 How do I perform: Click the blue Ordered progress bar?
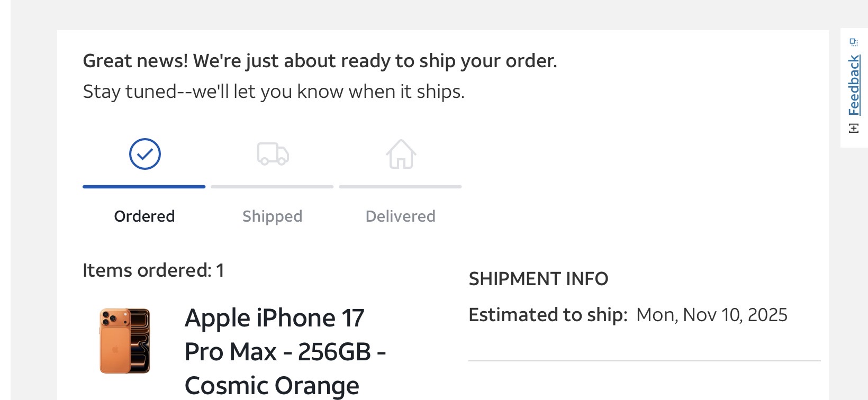[x=144, y=187]
